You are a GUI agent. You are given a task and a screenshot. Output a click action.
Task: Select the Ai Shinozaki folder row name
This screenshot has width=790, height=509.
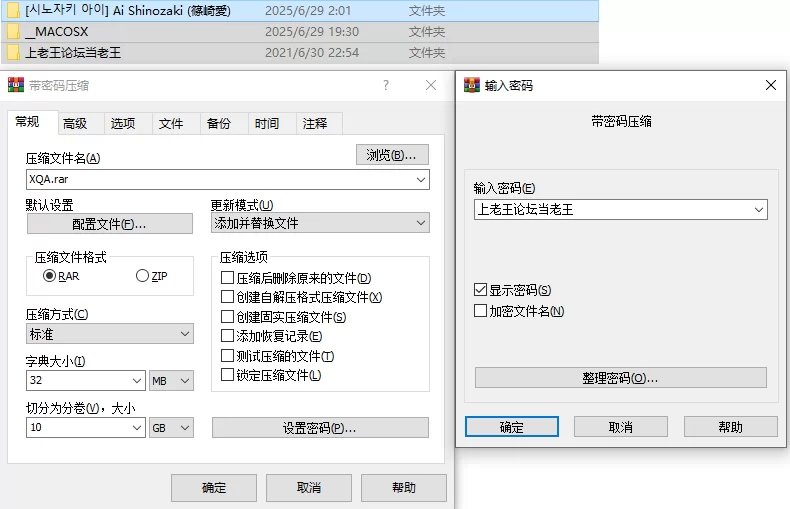(128, 10)
